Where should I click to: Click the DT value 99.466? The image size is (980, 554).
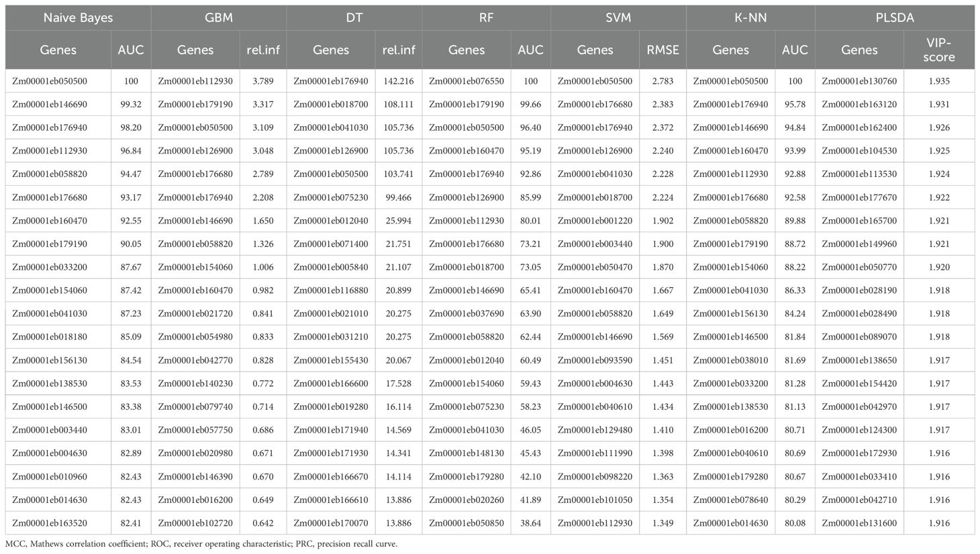coord(399,197)
